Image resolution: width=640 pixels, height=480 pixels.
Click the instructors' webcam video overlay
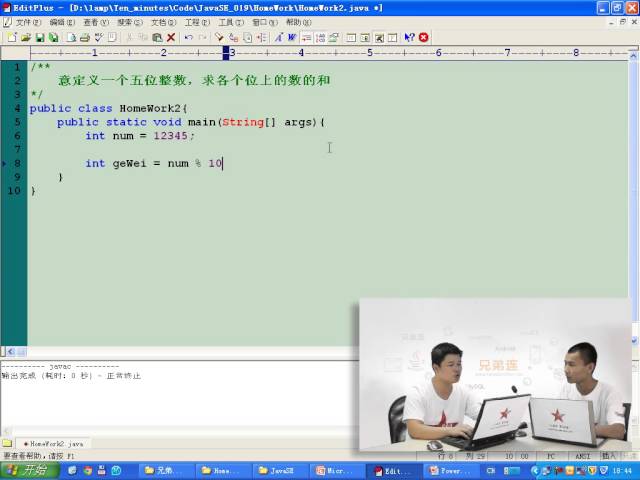[495, 375]
